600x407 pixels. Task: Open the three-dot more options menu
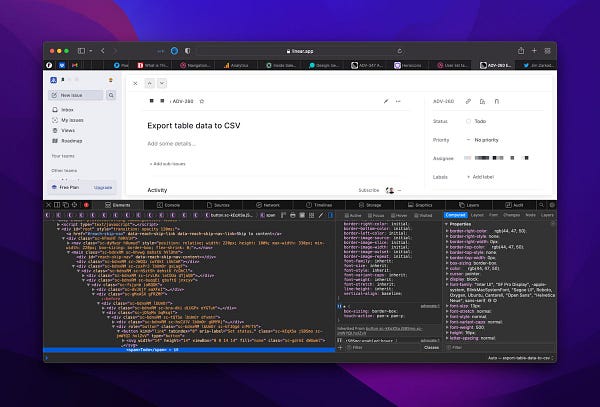coord(398,101)
